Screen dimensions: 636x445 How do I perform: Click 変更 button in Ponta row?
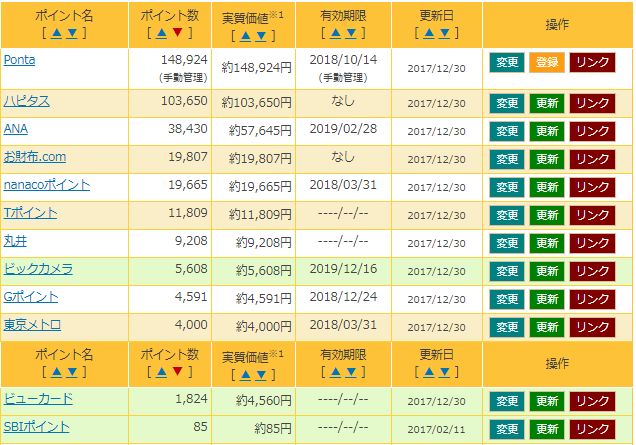click(507, 62)
